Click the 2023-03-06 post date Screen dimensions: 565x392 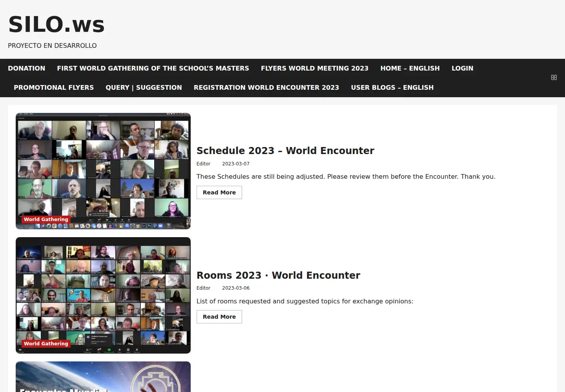pos(236,288)
